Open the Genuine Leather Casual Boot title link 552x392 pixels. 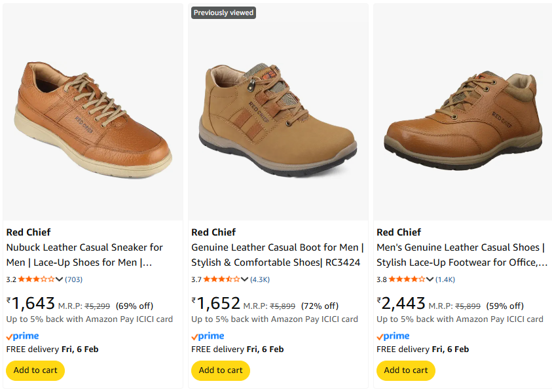click(277, 255)
